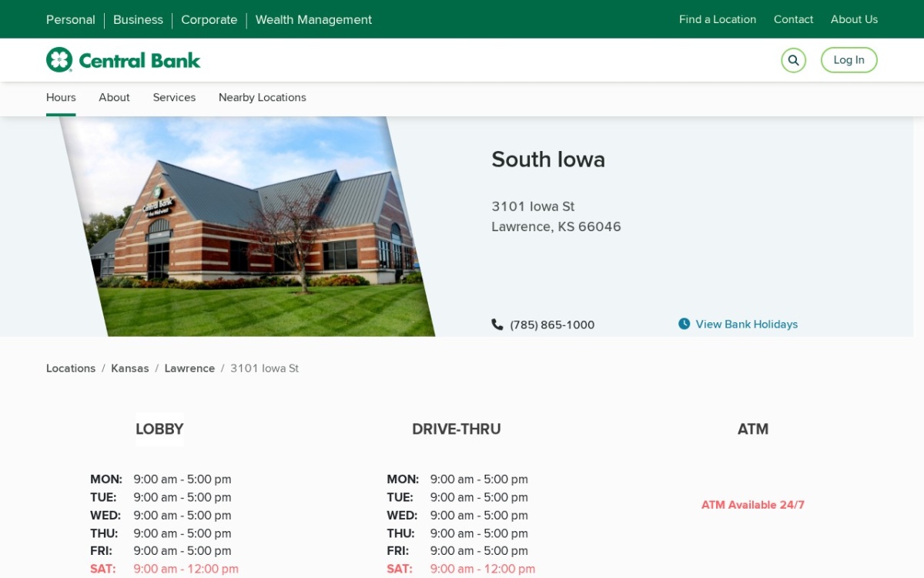Click the Log In button
This screenshot has height=578, width=924.
(849, 60)
